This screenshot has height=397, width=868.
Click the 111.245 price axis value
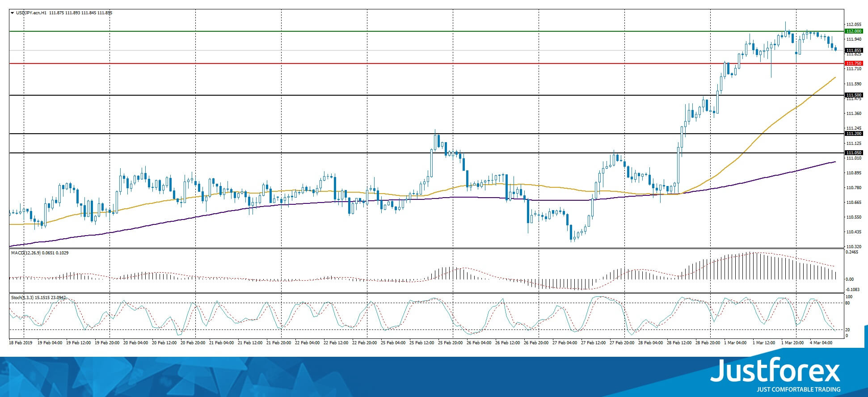pyautogui.click(x=854, y=128)
